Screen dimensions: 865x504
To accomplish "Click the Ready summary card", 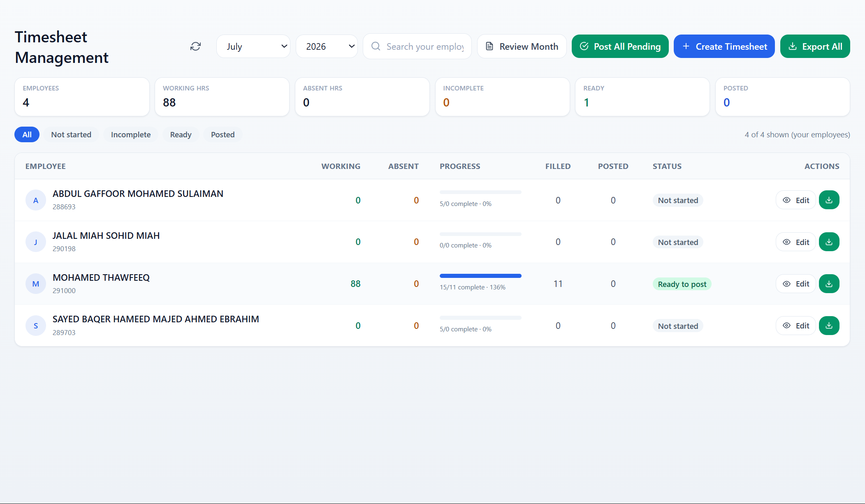I will click(642, 97).
